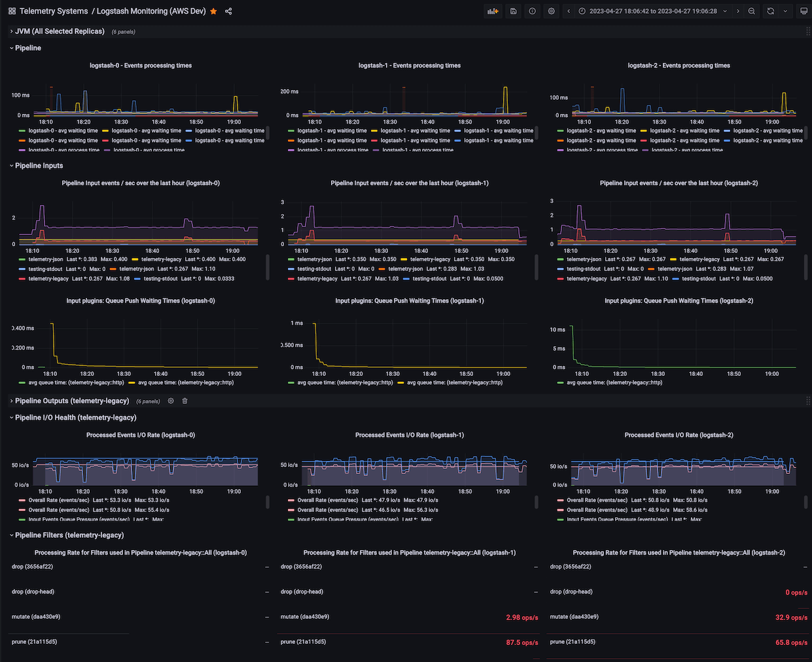The width and height of the screenshot is (812, 662).
Task: Click legend scrollbar of logstash-0 Events processing times
Action: [x=266, y=132]
